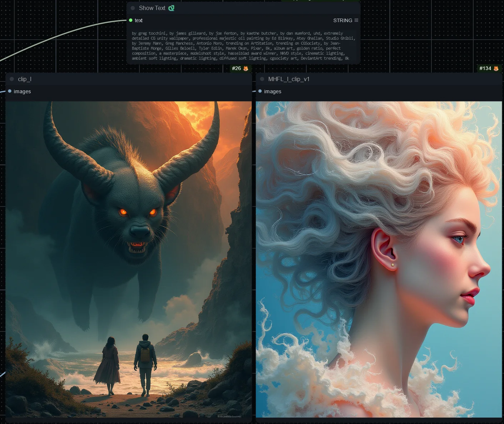Click the fox icon next to #26

click(246, 68)
